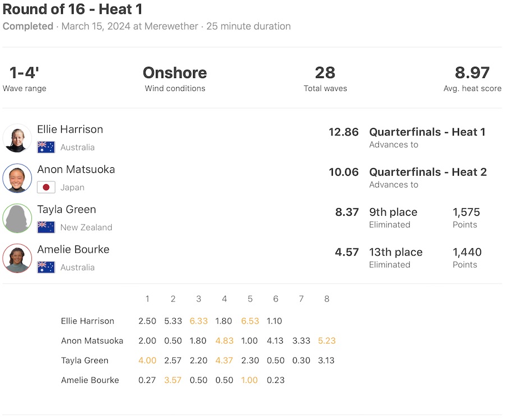Click Anon Matsuoka's profile avatar
The width and height of the screenshot is (505, 420).
click(x=17, y=179)
